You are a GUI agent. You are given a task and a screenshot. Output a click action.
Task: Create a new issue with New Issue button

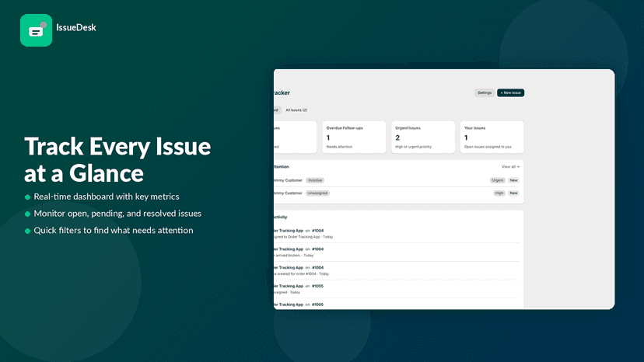[x=510, y=92]
